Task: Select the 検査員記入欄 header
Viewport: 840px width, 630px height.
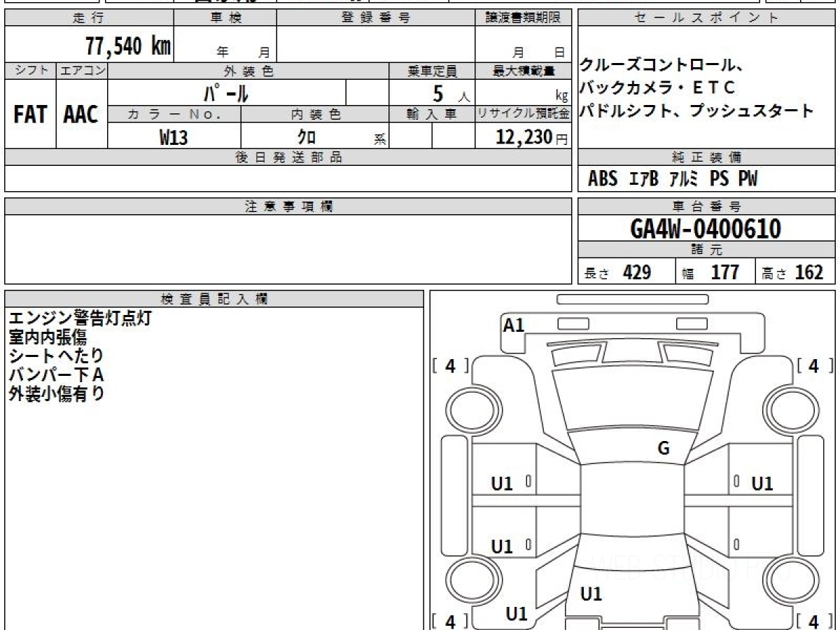Action: [214, 299]
